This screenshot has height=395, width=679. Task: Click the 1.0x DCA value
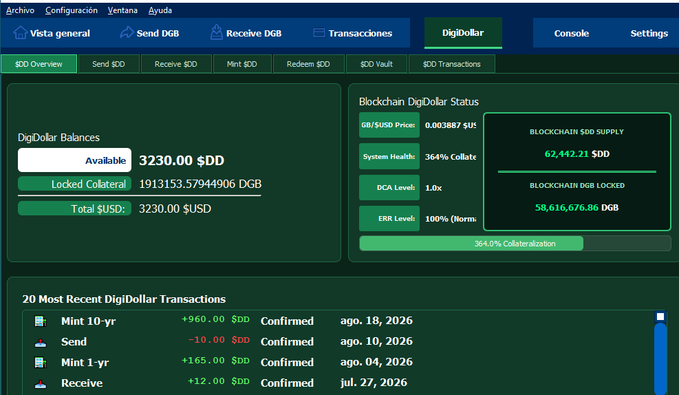tap(433, 188)
